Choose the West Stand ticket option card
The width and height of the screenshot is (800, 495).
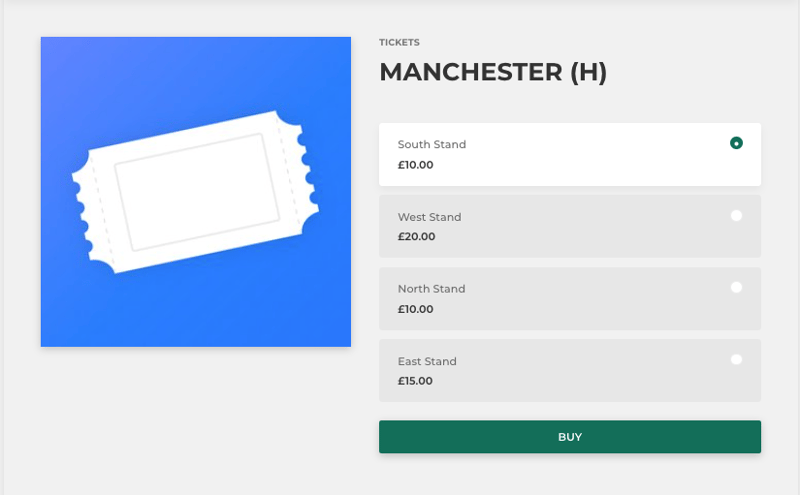coord(569,226)
